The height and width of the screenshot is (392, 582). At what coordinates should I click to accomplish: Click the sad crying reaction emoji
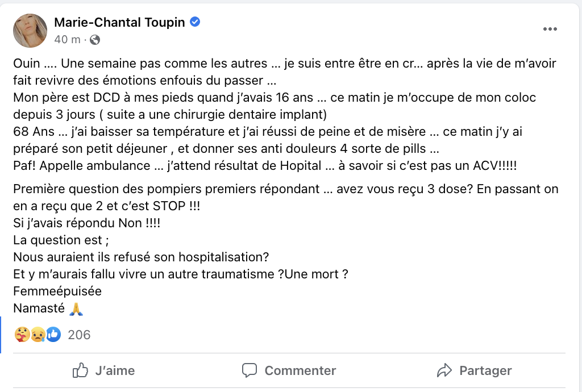click(38, 335)
